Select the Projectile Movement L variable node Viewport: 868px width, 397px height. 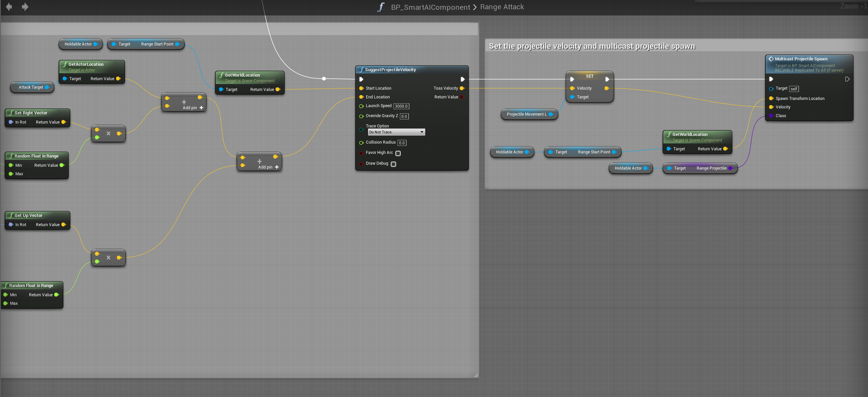[x=526, y=114]
